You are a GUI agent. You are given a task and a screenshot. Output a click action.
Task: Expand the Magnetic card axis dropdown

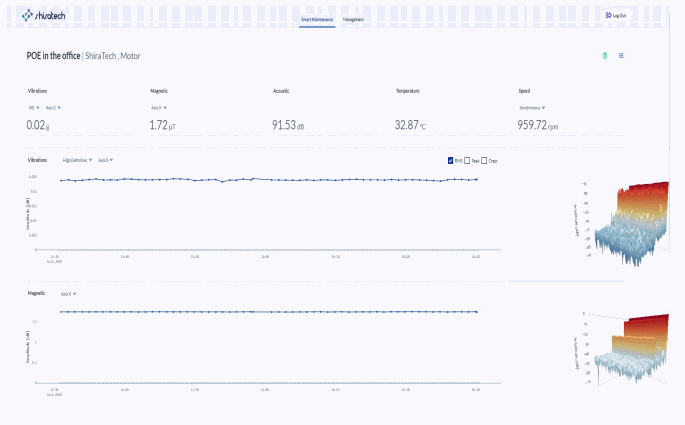[x=158, y=107]
